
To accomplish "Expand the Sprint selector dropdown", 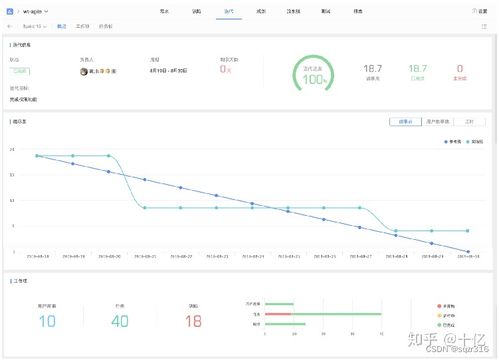I will (x=35, y=26).
